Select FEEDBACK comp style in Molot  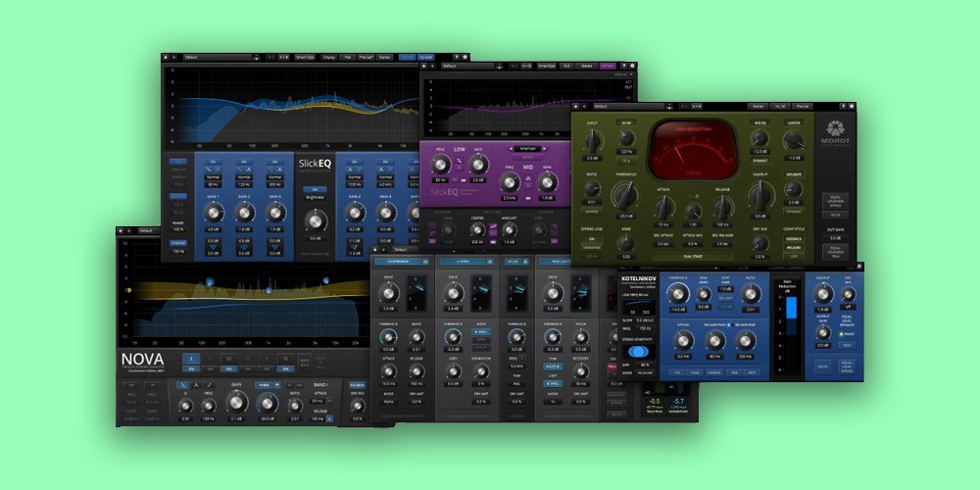point(796,239)
